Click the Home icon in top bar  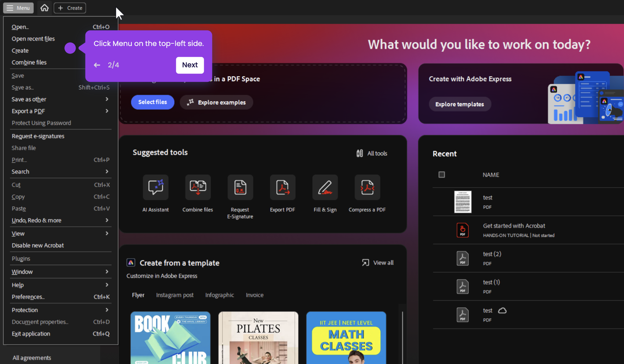[44, 8]
